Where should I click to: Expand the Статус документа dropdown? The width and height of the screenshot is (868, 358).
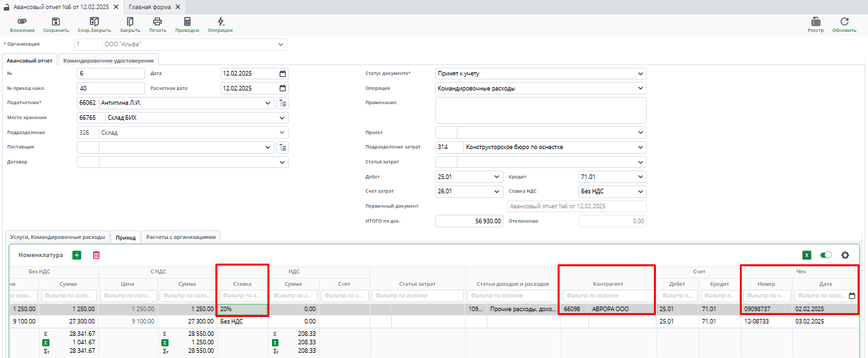[640, 74]
